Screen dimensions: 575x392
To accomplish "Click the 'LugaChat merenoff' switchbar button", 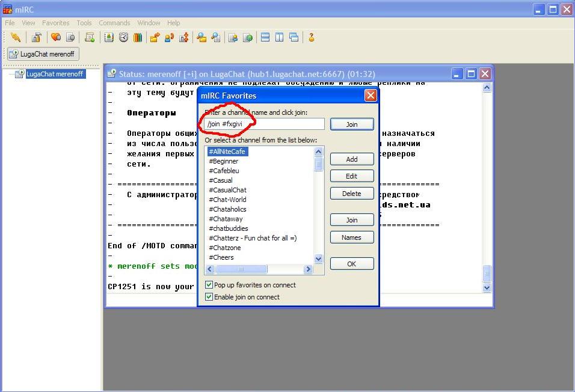I will (x=43, y=54).
